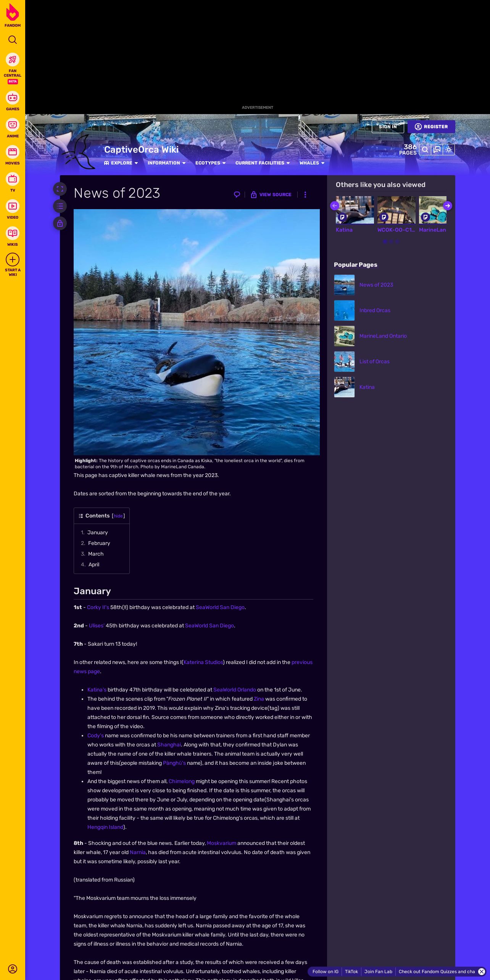The width and height of the screenshot is (490, 980).
Task: Expand the Ecotypes menu
Action: (x=211, y=163)
